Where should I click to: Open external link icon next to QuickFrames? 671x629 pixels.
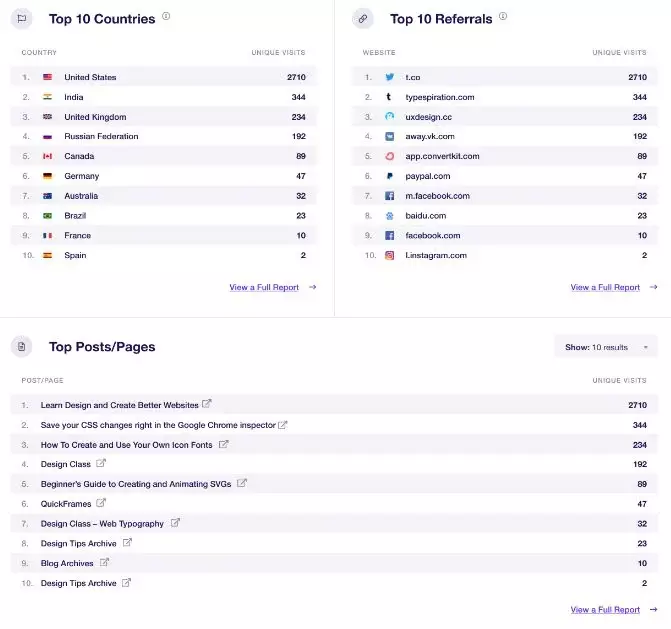point(101,502)
